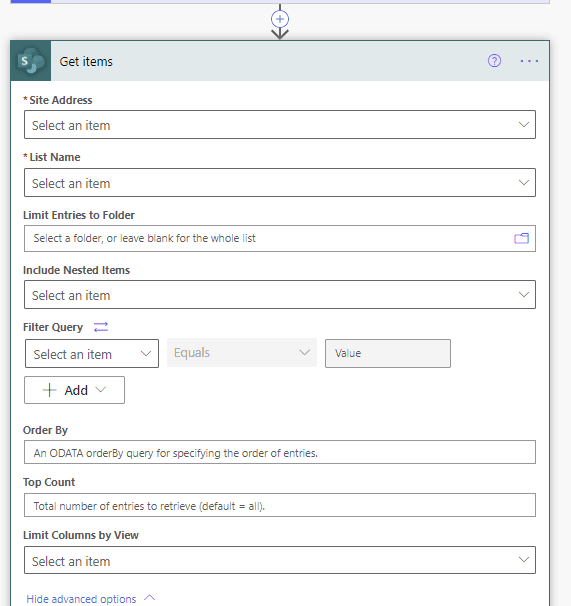Open the Site Address dropdown
Image resolution: width=571 pixels, height=606 pixels.
[x=280, y=124]
